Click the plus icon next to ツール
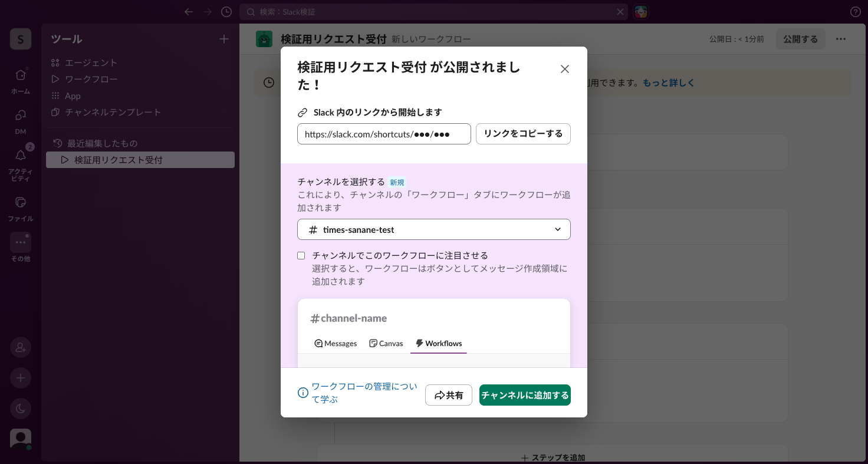Screen dimensions: 868x464 [224, 39]
